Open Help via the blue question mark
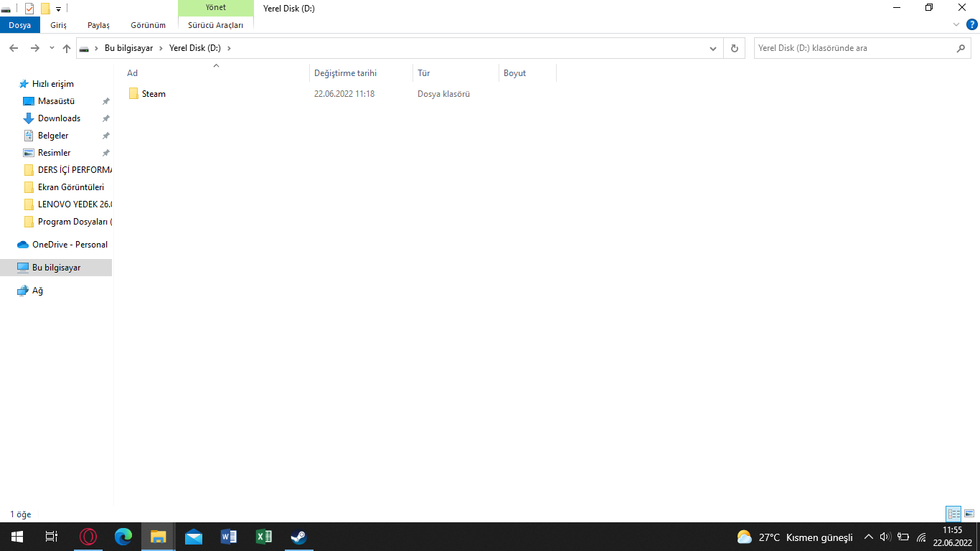980x551 pixels. click(x=972, y=24)
